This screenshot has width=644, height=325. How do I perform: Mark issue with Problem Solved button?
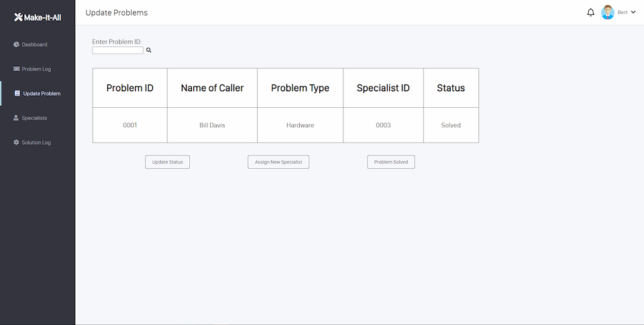(x=391, y=162)
